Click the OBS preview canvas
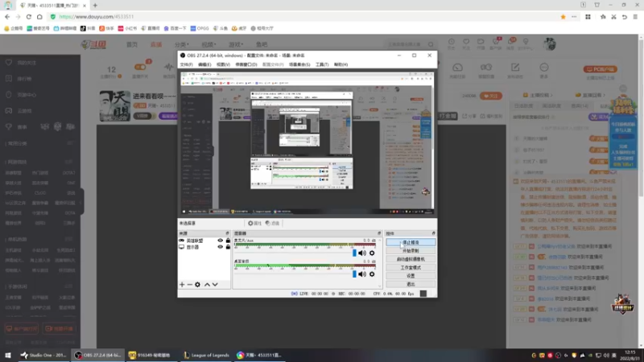 (308, 144)
